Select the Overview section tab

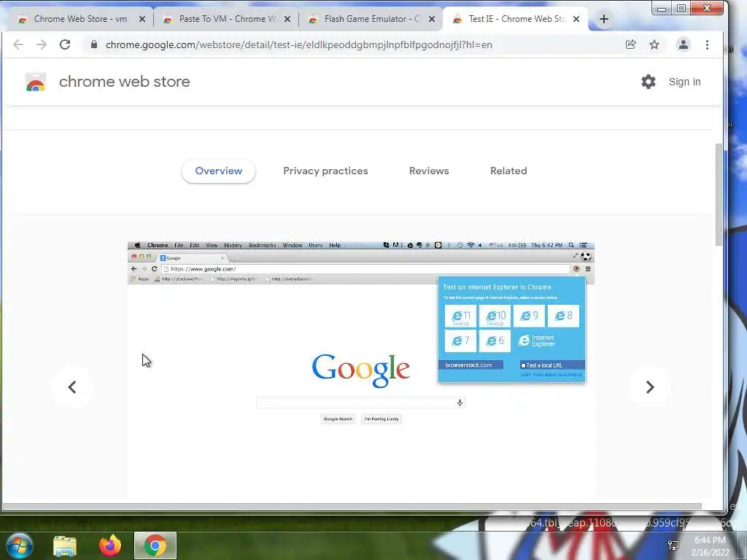[219, 171]
